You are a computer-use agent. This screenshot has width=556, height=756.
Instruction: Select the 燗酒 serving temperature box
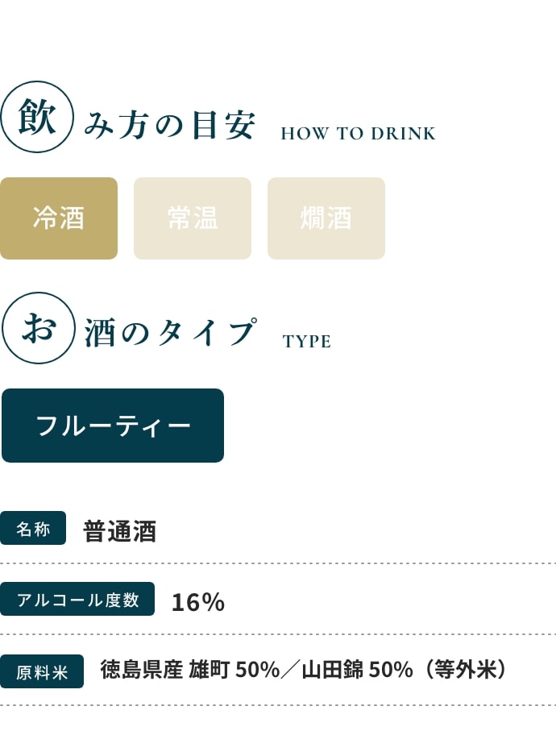coord(326,218)
